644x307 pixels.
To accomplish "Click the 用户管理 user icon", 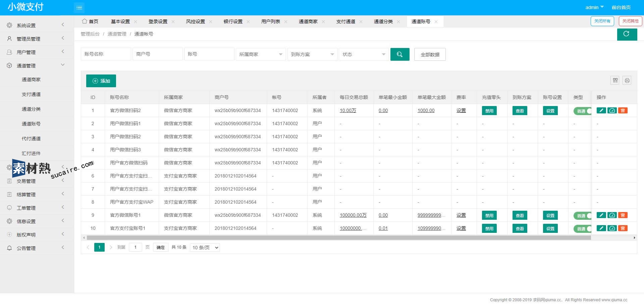I will tap(9, 52).
